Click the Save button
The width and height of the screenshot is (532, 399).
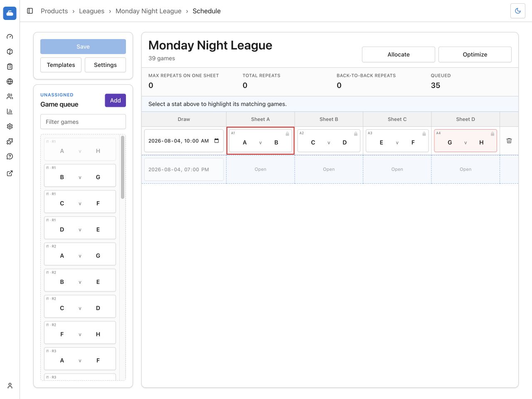pos(83,47)
